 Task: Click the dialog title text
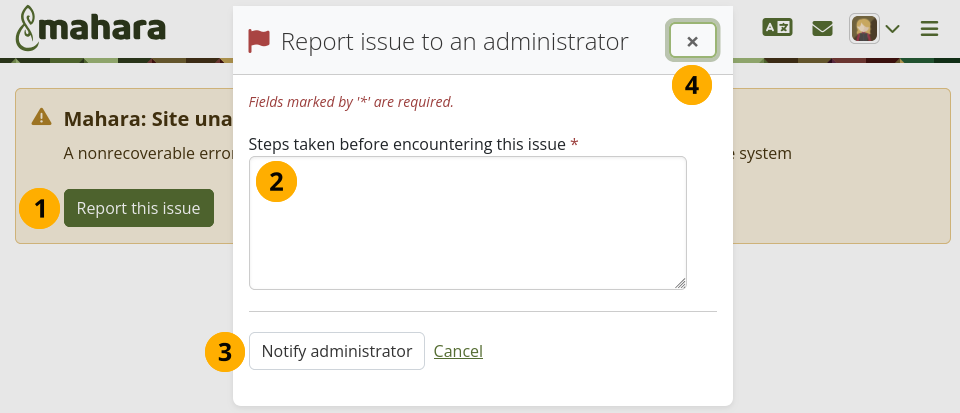454,41
